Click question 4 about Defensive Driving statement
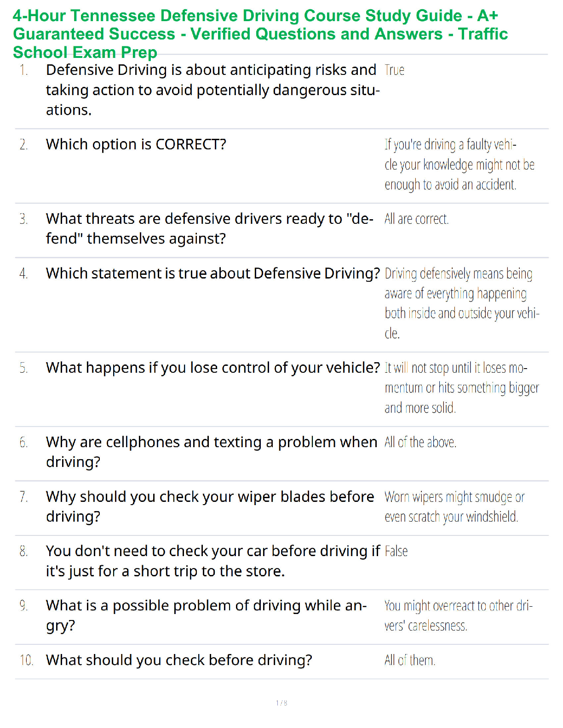 213,273
